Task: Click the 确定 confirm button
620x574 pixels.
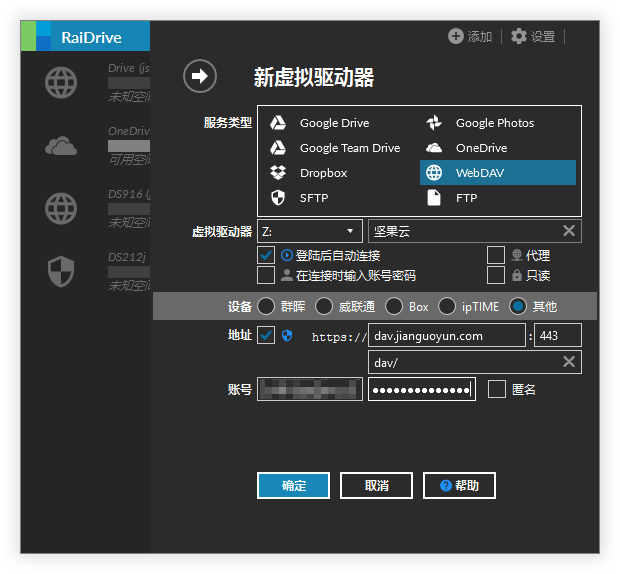Action: point(293,485)
